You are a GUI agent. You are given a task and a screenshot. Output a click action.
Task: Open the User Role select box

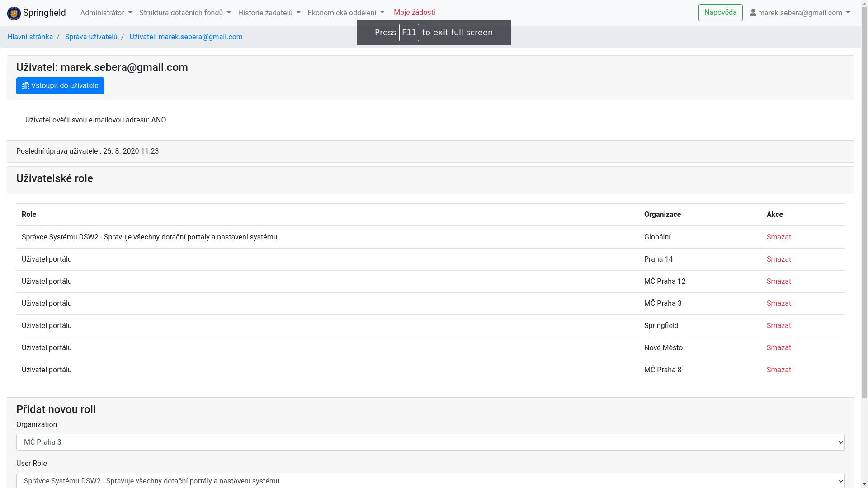tap(430, 481)
